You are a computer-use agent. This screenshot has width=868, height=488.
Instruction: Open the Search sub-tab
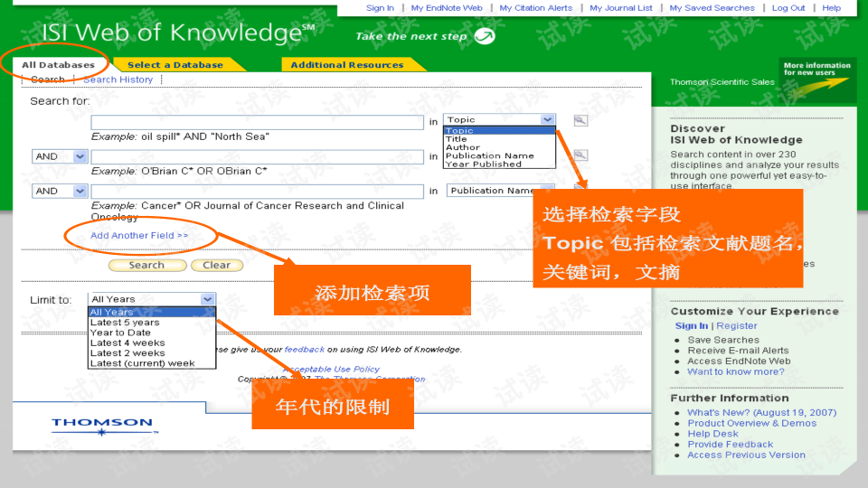pos(48,80)
